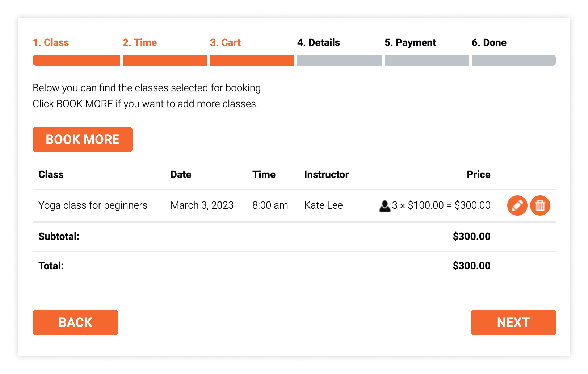This screenshot has height=374, width=588.
Task: Select the Yoga class for beginners entry
Action: point(93,205)
